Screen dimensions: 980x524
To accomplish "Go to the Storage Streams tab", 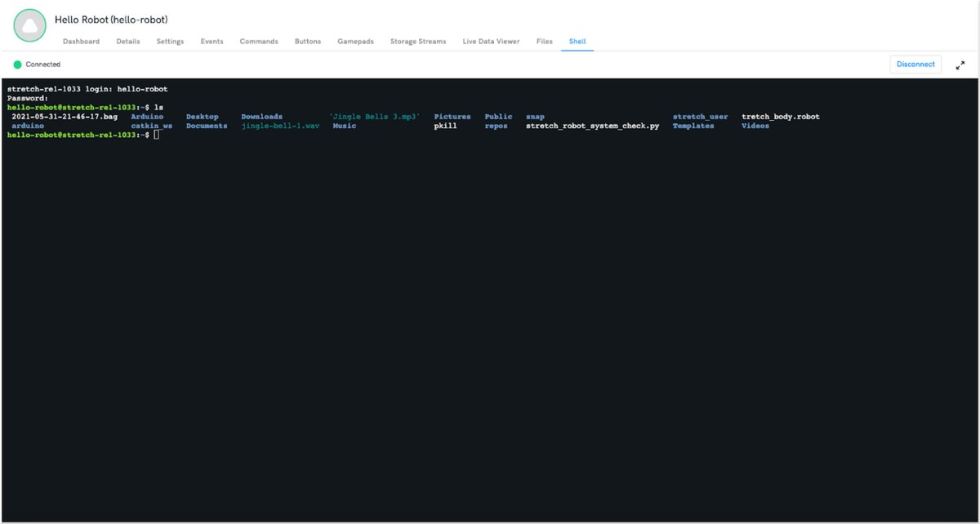I will coord(418,42).
